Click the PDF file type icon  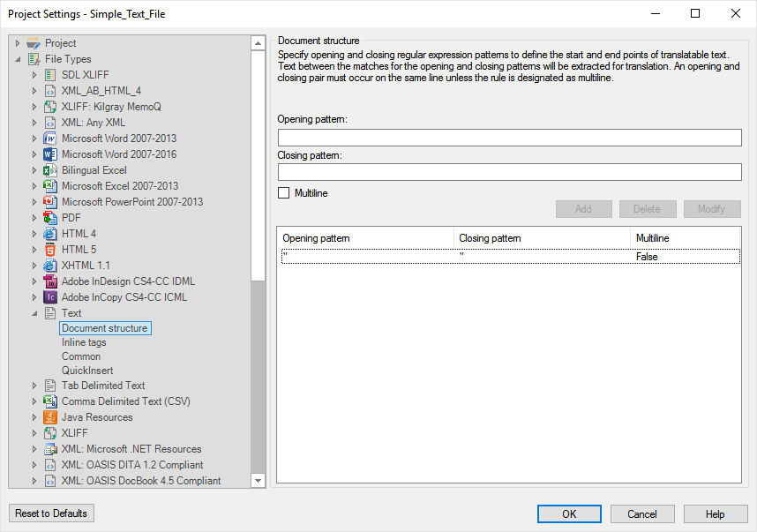coord(50,218)
